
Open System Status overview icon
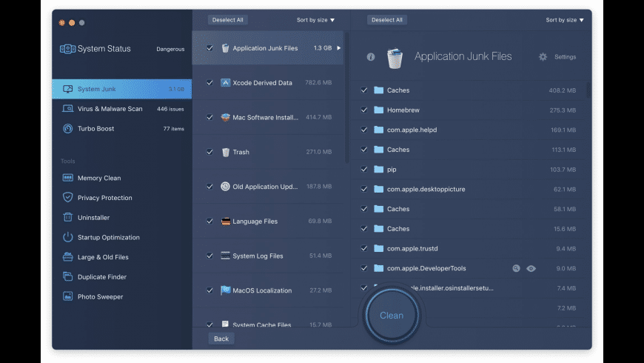tap(68, 49)
